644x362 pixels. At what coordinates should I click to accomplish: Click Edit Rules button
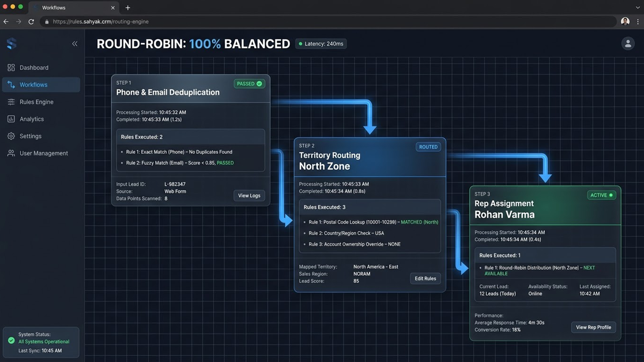[x=425, y=279]
